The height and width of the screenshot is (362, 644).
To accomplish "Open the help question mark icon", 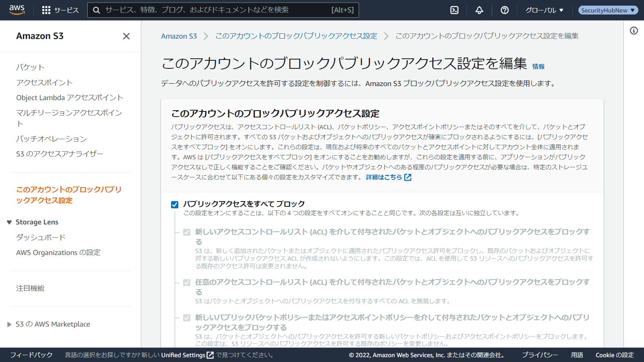I will tap(504, 10).
